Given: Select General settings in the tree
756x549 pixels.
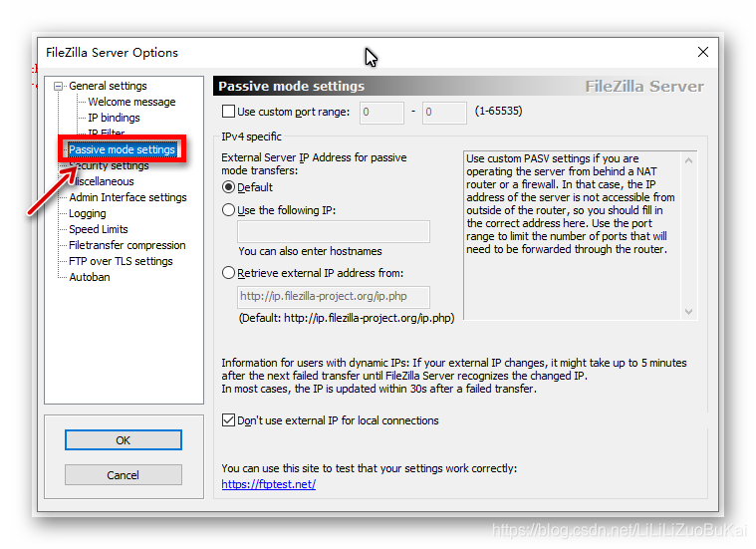Looking at the screenshot, I should tap(108, 86).
